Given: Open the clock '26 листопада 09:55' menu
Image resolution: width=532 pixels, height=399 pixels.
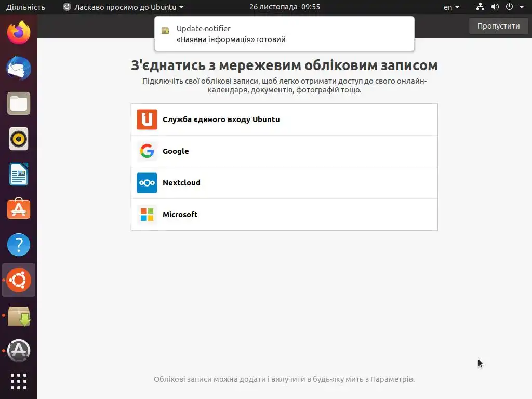Looking at the screenshot, I should 284,7.
